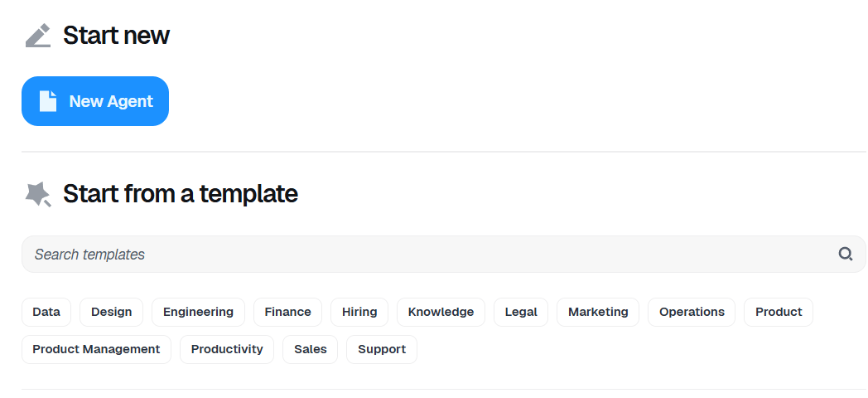The height and width of the screenshot is (398, 868).
Task: Click the Product filter chip
Action: tap(779, 312)
